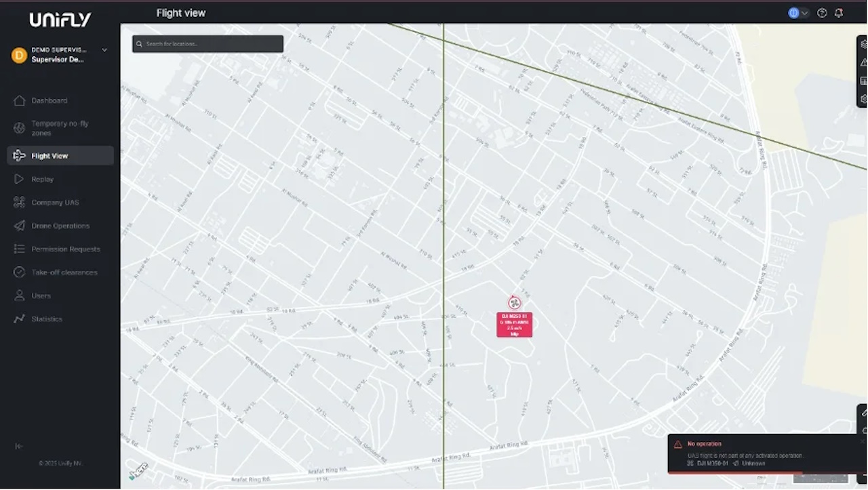868x490 pixels.
Task: Click the orange D avatar
Action: point(19,55)
